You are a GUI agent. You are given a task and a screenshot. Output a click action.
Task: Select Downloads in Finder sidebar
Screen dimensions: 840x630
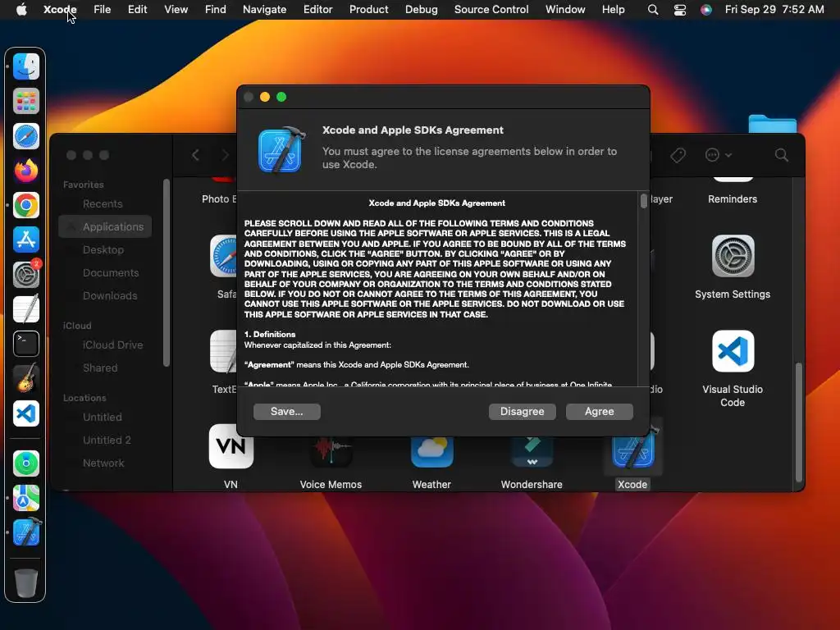[110, 295]
